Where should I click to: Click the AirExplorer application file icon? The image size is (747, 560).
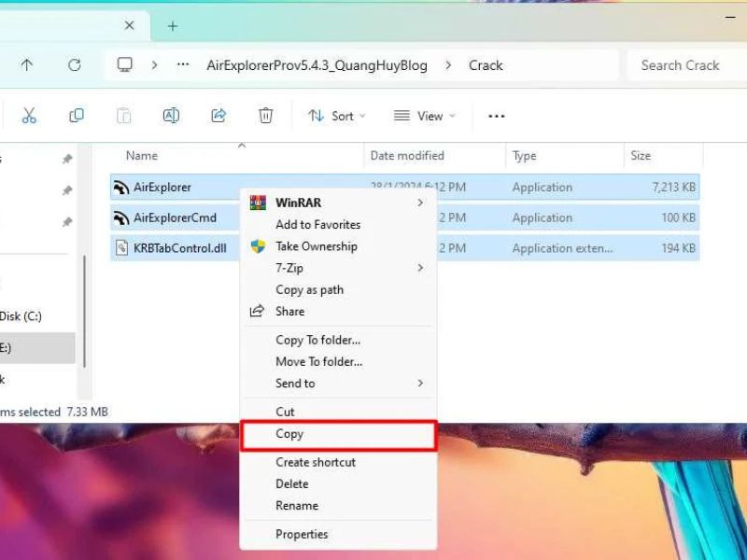pyautogui.click(x=121, y=188)
